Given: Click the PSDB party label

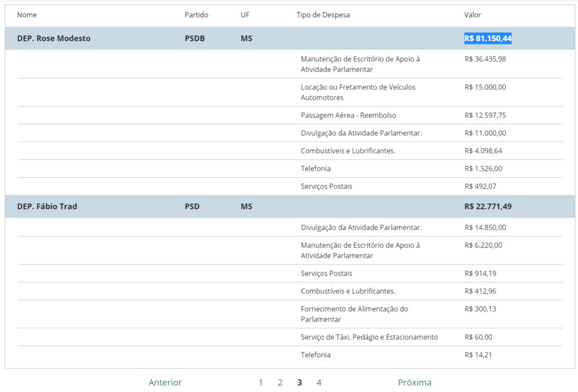Looking at the screenshot, I should pyautogui.click(x=195, y=38).
